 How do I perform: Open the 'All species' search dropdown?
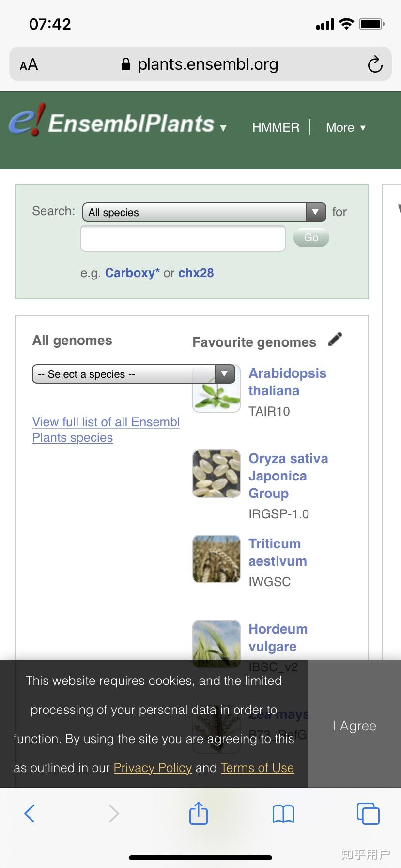(x=204, y=212)
